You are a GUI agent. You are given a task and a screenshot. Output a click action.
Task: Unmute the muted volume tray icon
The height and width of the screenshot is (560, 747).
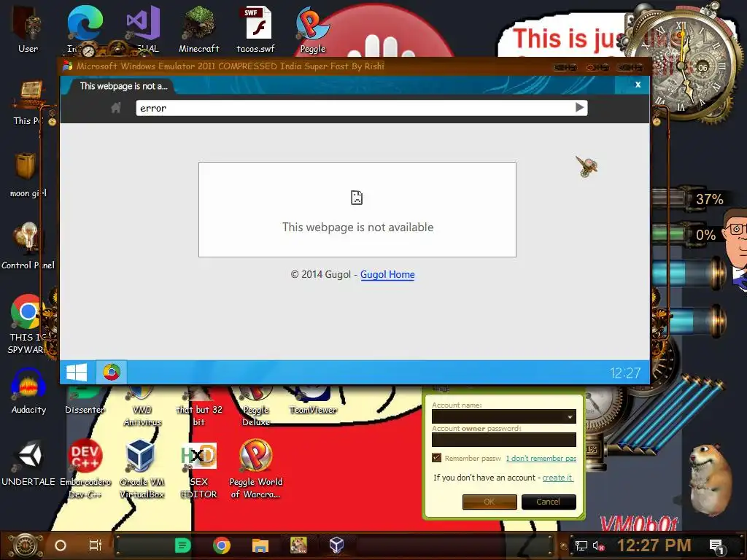coord(598,545)
